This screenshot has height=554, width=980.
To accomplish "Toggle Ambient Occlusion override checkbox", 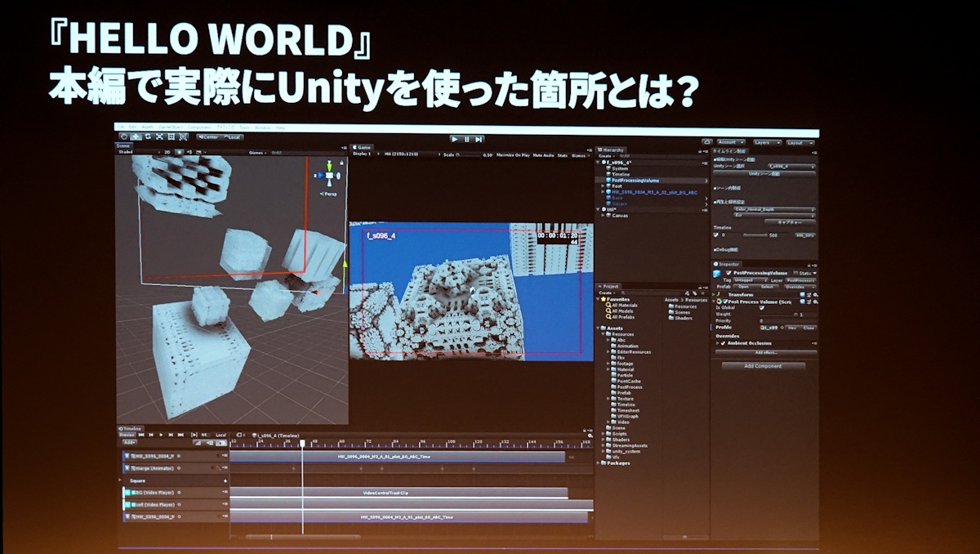I will click(723, 343).
